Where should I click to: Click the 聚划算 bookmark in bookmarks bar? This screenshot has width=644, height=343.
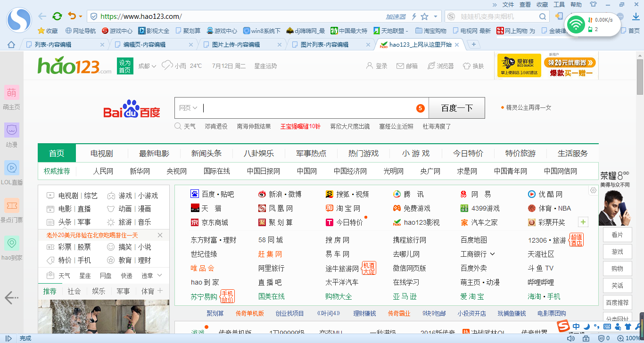pos(188,31)
